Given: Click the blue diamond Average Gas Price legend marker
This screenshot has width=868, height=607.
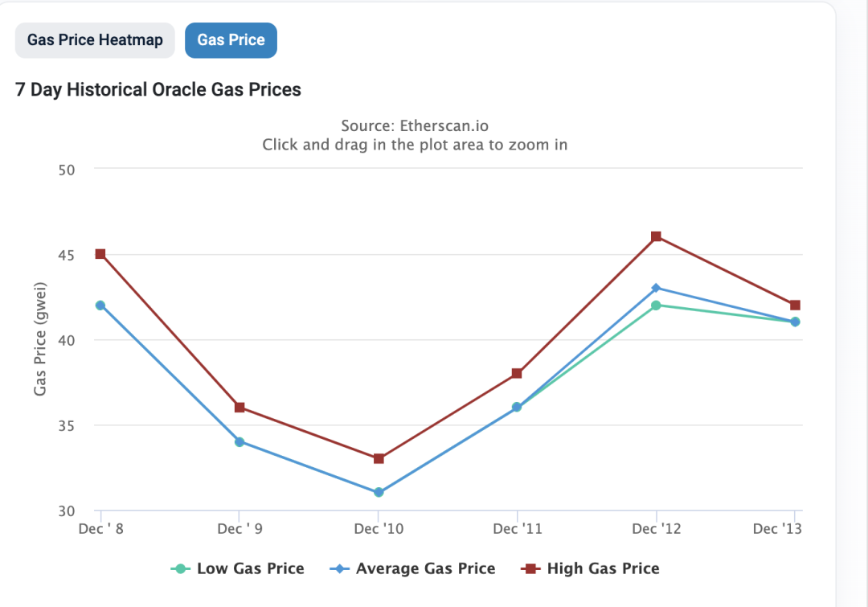Looking at the screenshot, I should [x=341, y=568].
